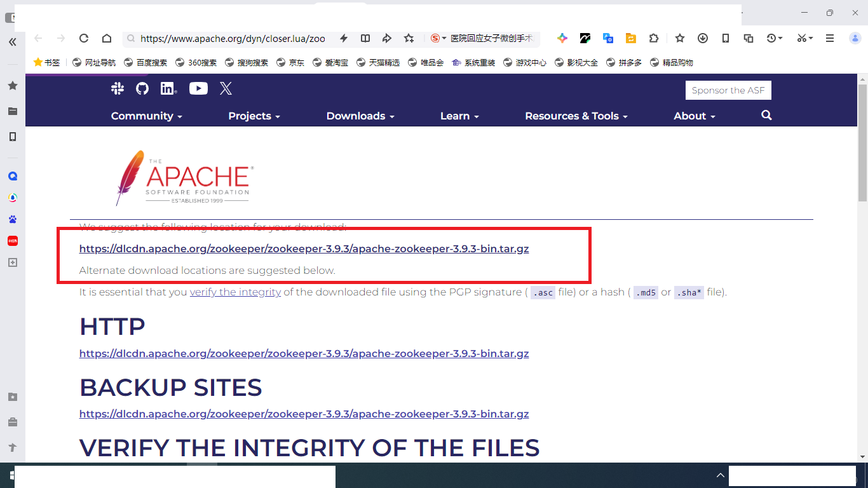Viewport: 868px width, 488px height.
Task: Open the 360搜索 bookmark
Action: pyautogui.click(x=196, y=62)
